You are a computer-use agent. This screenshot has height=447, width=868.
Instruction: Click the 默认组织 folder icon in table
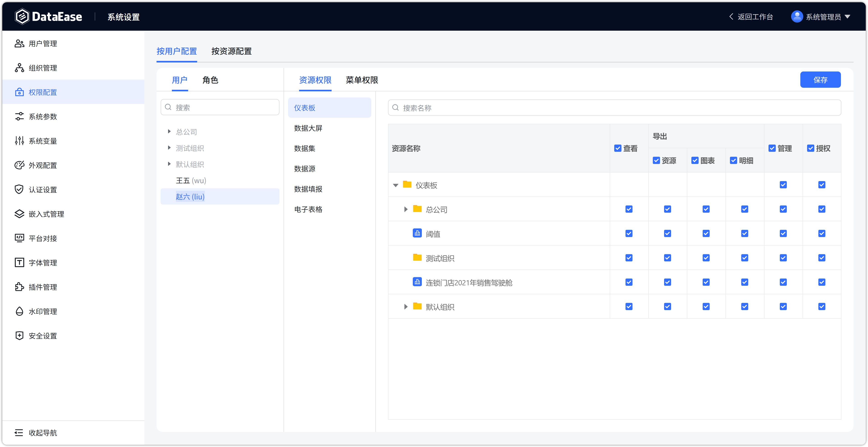click(x=417, y=306)
